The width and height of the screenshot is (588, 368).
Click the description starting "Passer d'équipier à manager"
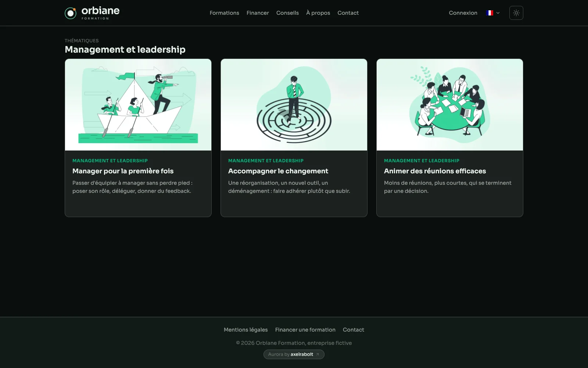132,187
